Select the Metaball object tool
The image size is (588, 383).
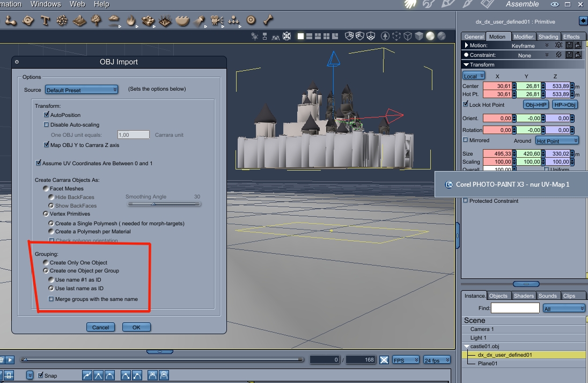(11, 20)
